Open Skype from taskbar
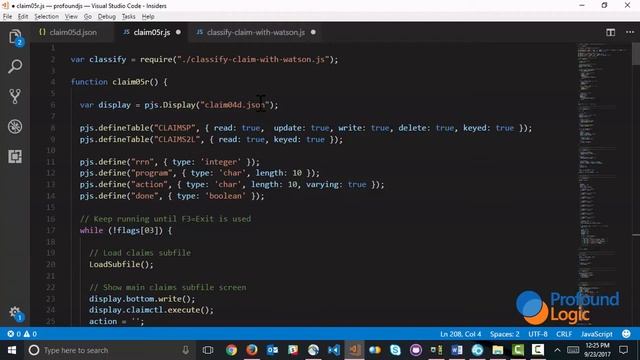Screen dimensions: 640x360 point(395,350)
